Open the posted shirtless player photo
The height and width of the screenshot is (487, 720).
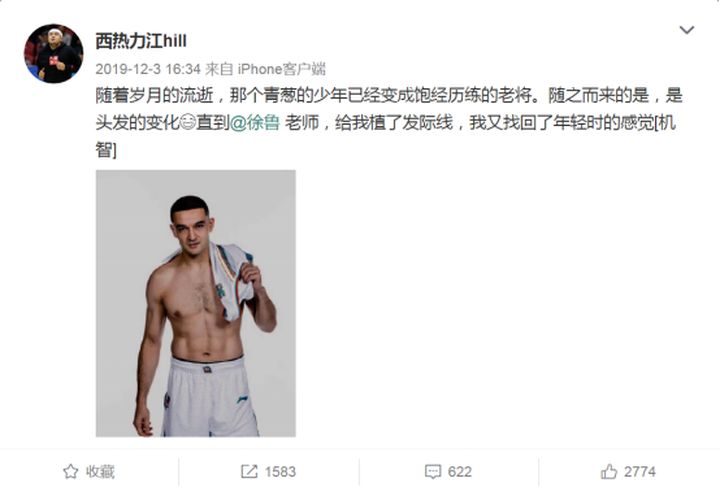(196, 303)
